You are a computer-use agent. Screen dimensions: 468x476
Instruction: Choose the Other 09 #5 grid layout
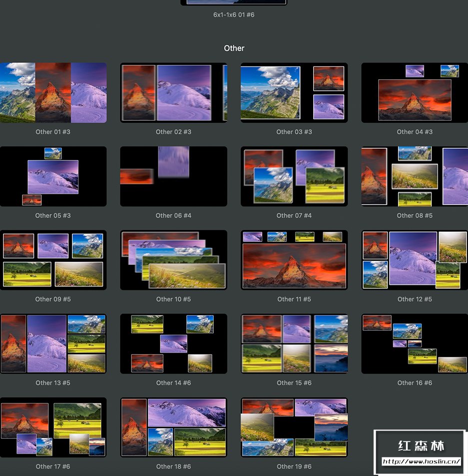coord(53,260)
